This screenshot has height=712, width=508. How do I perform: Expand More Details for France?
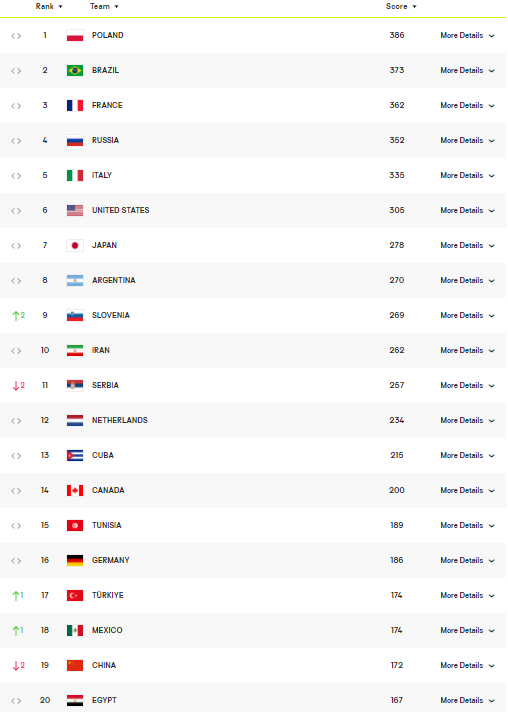[x=467, y=105]
